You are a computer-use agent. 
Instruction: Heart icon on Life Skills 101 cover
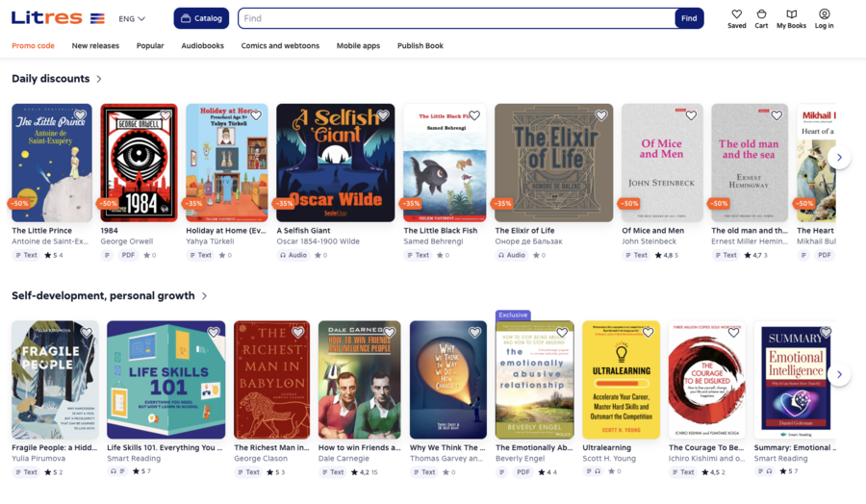[x=214, y=333]
